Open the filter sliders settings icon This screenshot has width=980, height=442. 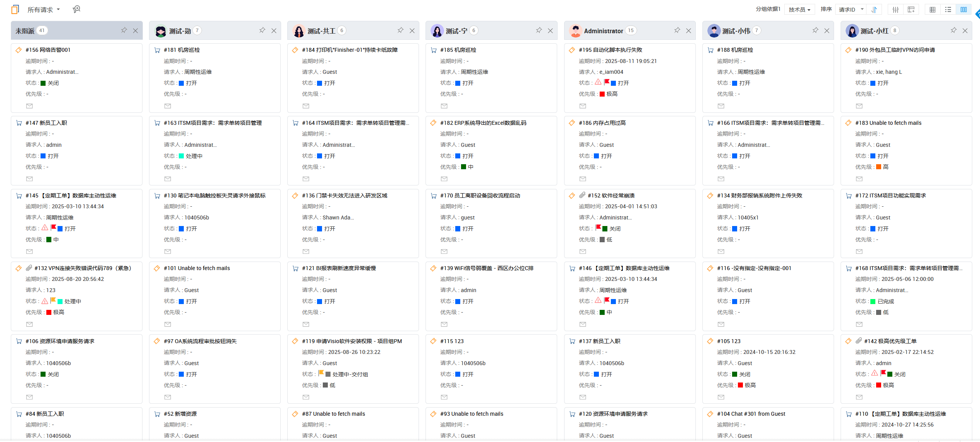895,10
